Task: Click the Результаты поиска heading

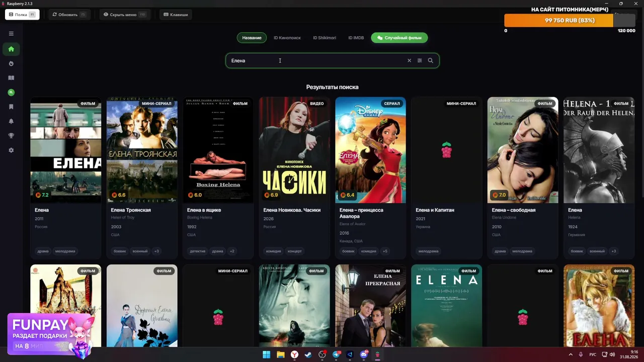Action: point(332,87)
